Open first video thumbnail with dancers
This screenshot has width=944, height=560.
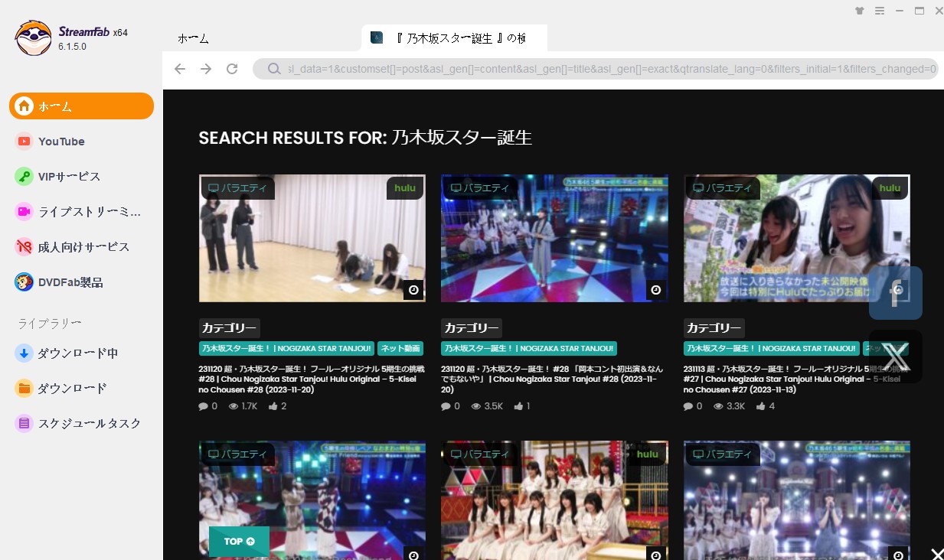312,238
